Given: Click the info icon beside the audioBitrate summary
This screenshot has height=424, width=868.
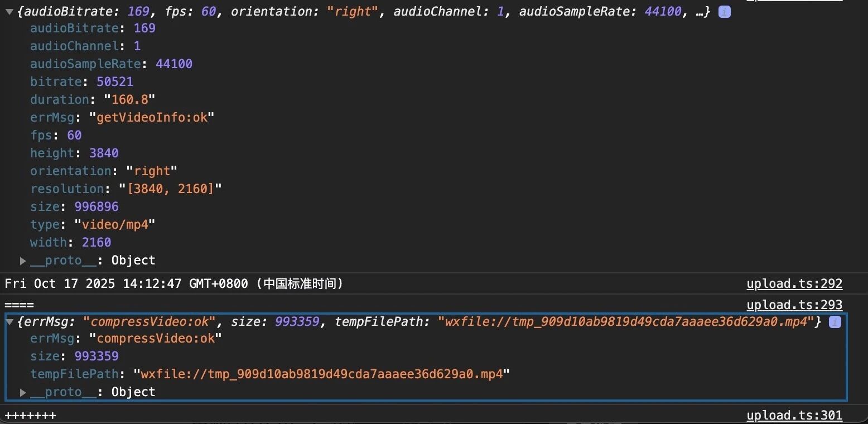Looking at the screenshot, I should [724, 12].
